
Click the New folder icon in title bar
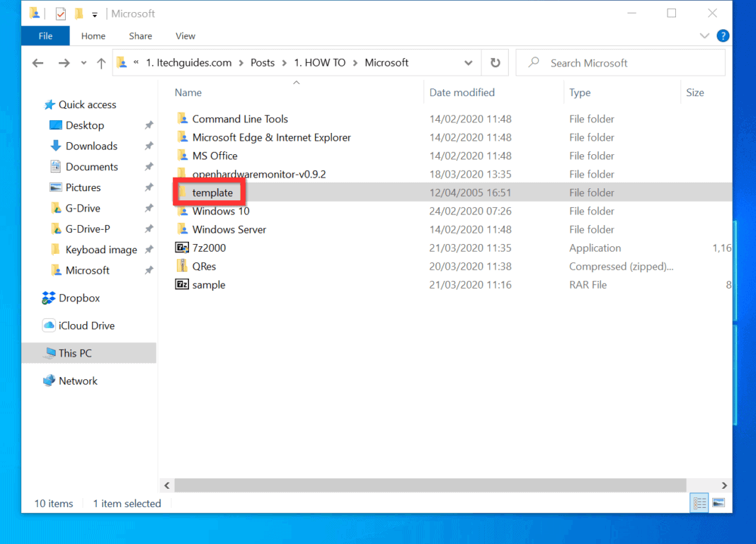[79, 14]
